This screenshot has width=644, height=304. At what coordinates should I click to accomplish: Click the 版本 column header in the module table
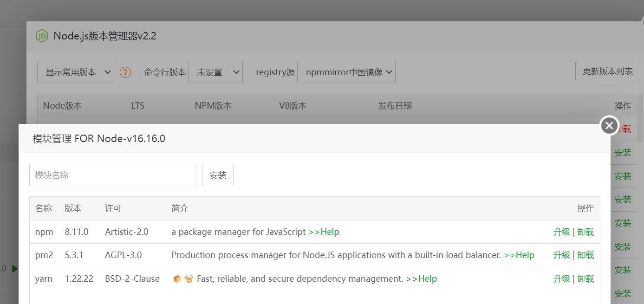(x=73, y=208)
